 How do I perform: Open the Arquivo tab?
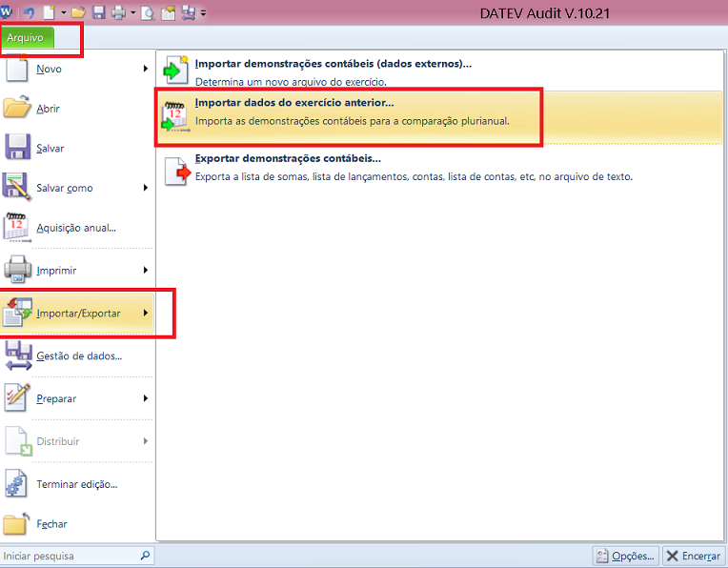26,37
